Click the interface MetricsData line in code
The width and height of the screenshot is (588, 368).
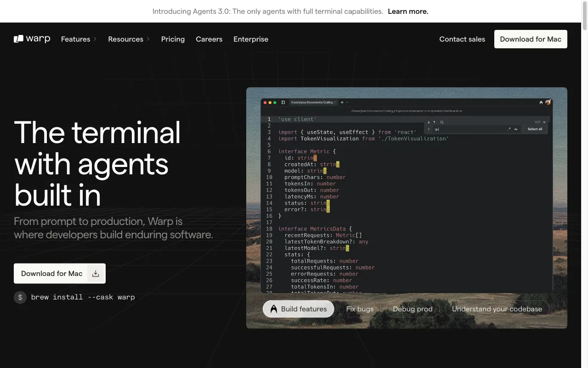pos(315,229)
